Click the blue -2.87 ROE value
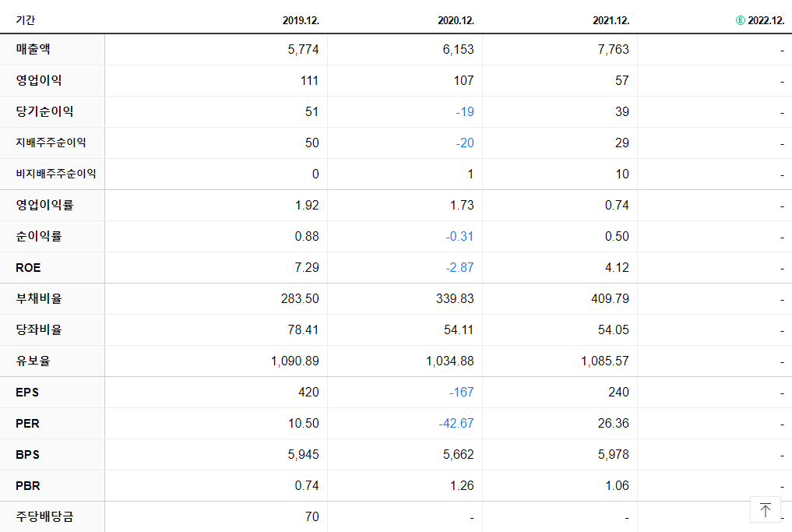The width and height of the screenshot is (792, 532). (x=459, y=268)
